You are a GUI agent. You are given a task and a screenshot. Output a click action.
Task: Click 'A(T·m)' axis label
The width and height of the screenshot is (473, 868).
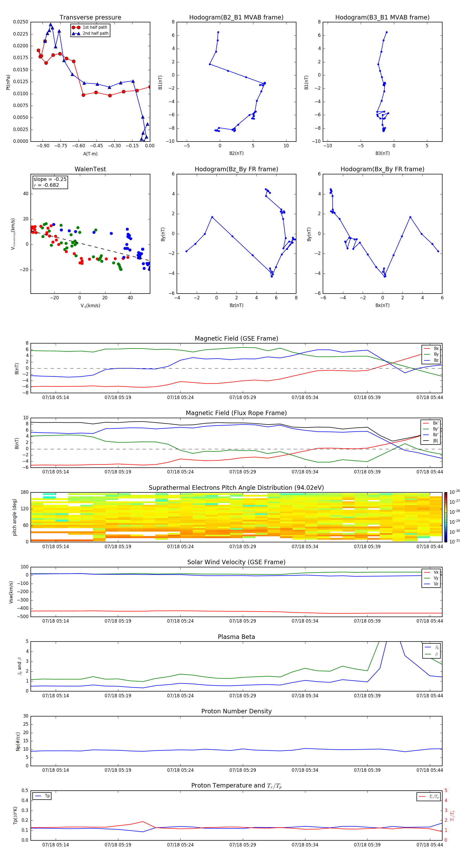(x=90, y=154)
